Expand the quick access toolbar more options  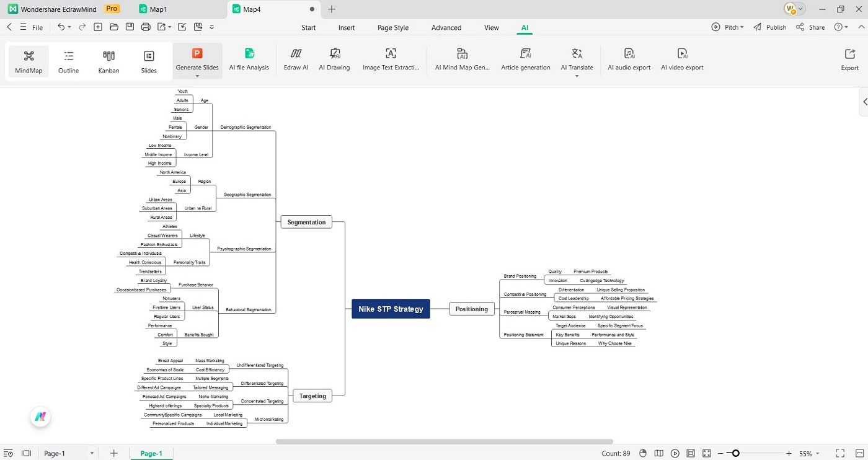pos(212,27)
